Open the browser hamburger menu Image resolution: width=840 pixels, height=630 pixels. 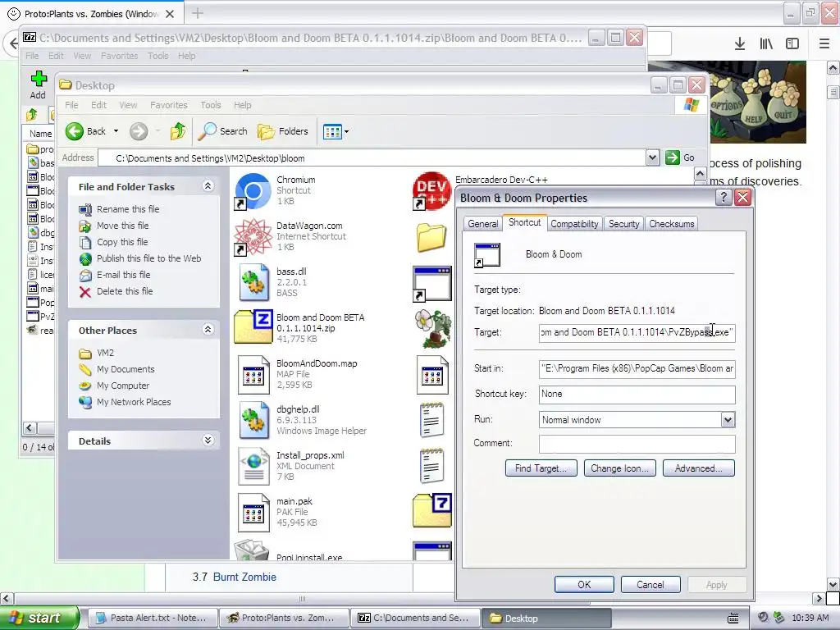[x=824, y=44]
